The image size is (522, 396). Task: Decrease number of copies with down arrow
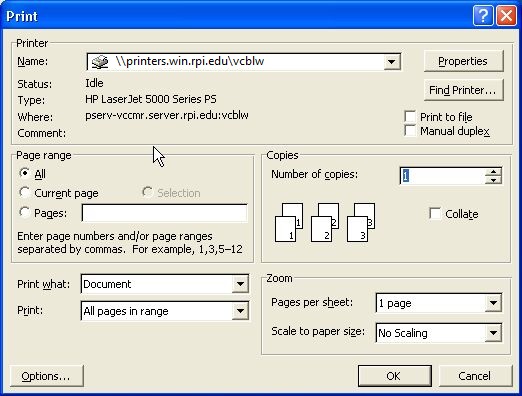(493, 180)
